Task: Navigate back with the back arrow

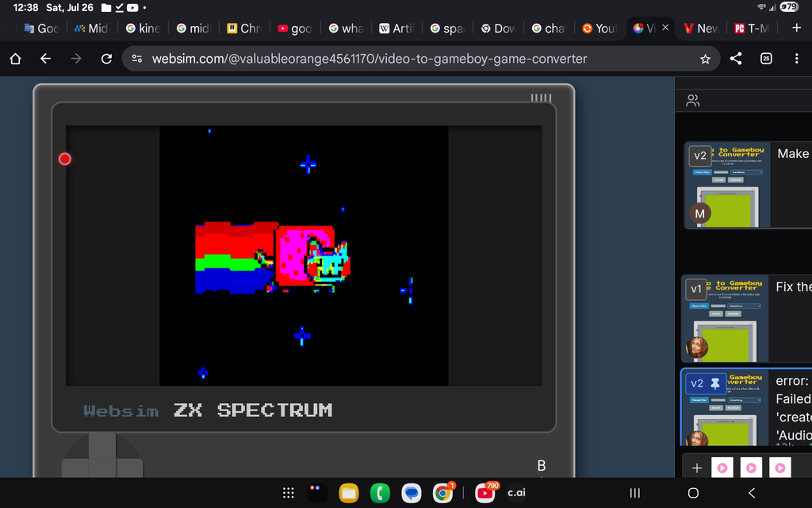Action: point(45,59)
